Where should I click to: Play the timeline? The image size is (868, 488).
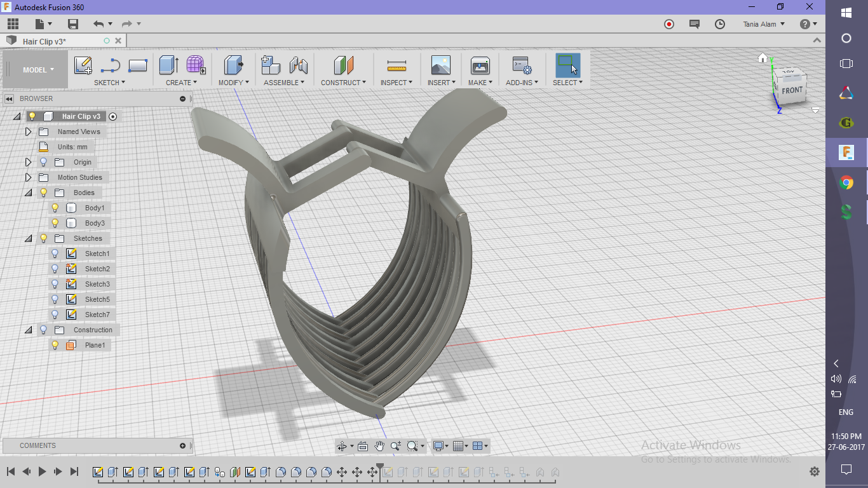[x=43, y=471]
